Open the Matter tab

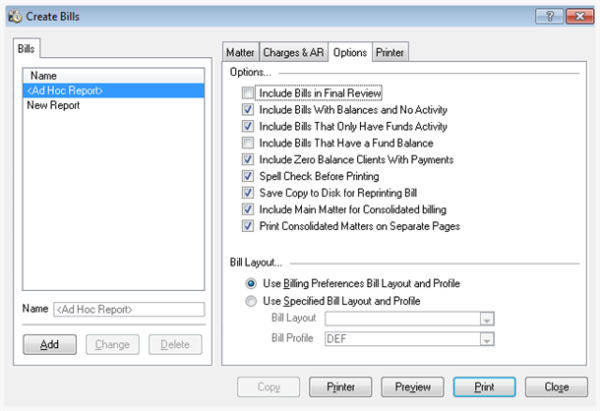click(240, 52)
